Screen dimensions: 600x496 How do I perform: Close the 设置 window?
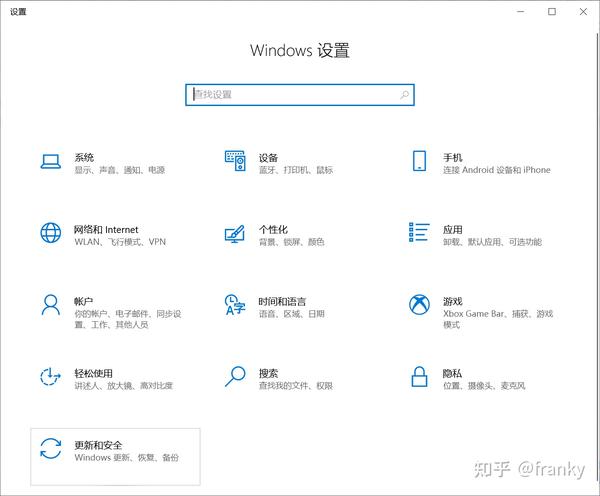(x=583, y=11)
